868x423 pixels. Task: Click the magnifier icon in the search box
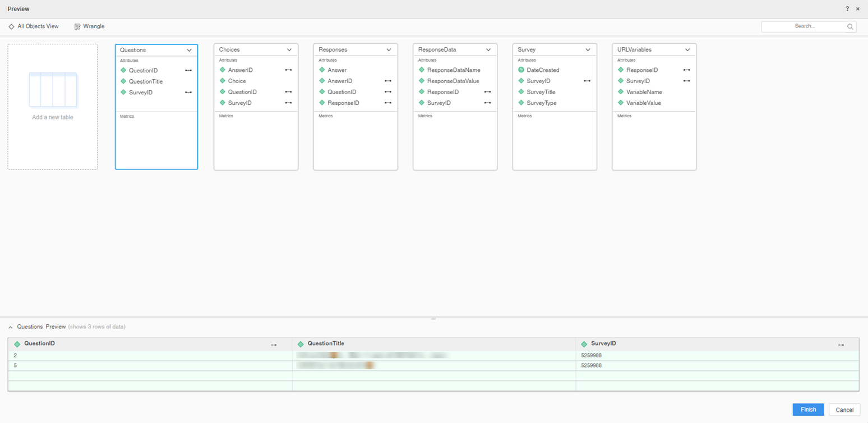pyautogui.click(x=850, y=26)
